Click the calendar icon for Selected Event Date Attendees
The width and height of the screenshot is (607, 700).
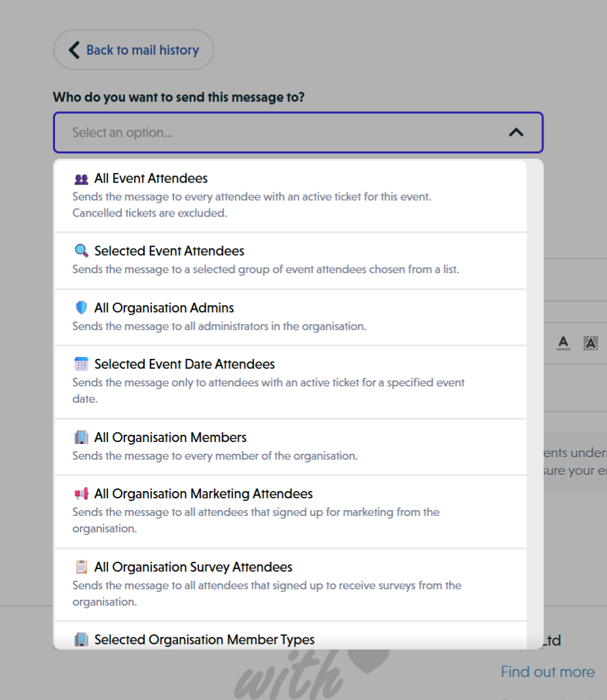click(81, 363)
